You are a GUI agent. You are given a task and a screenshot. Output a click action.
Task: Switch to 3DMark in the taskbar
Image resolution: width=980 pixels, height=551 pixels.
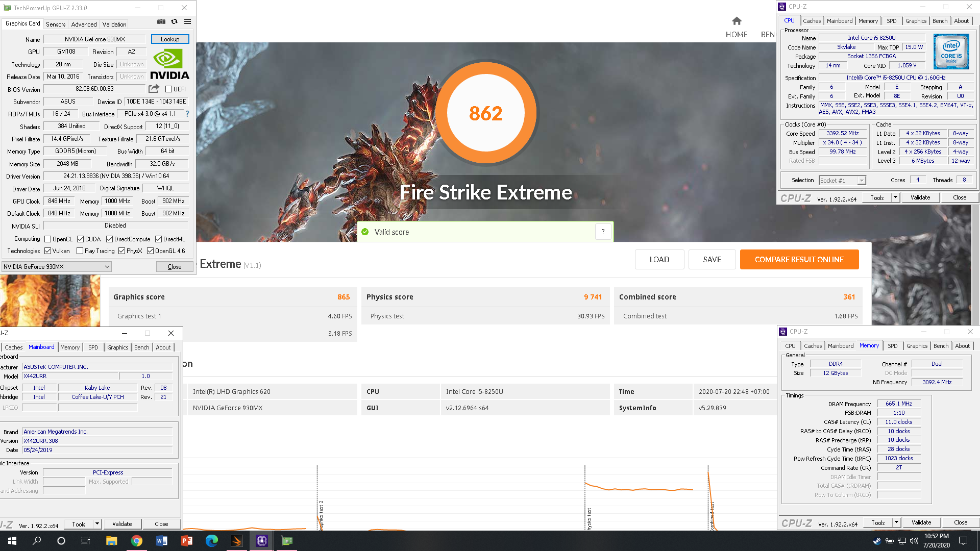(237, 541)
